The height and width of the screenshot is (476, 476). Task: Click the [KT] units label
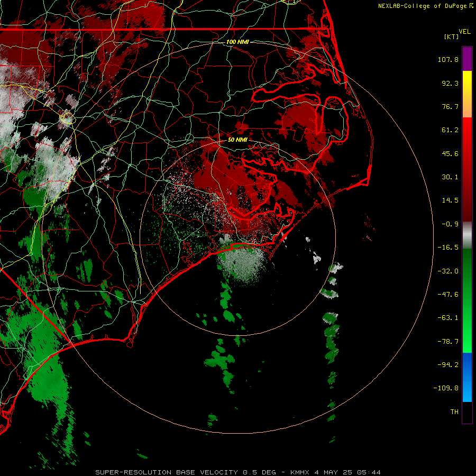point(451,36)
